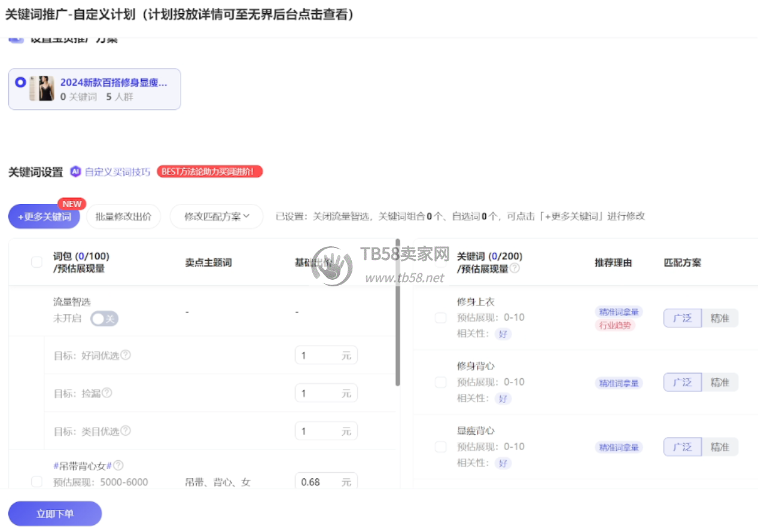Click the 5 人群 count on product card

pos(120,96)
